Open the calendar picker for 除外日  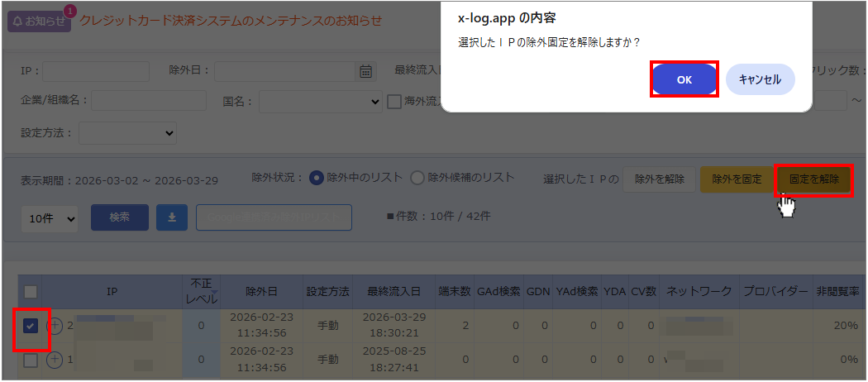click(x=365, y=71)
